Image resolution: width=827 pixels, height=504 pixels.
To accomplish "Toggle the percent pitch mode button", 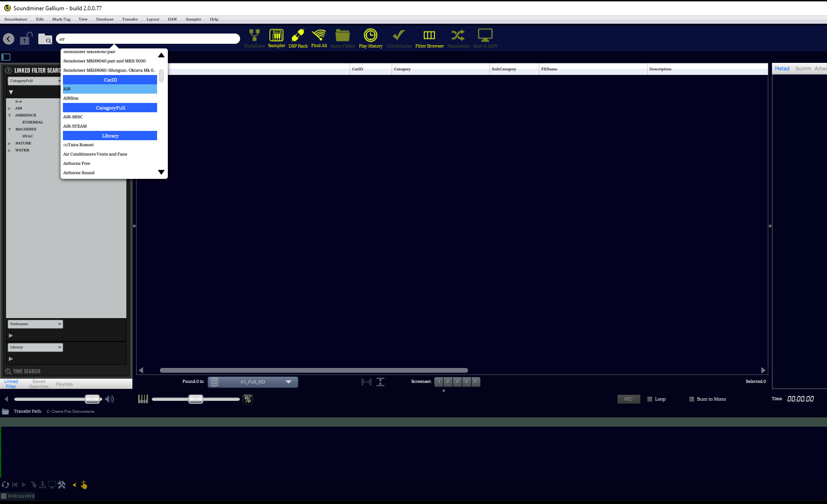I will [248, 400].
